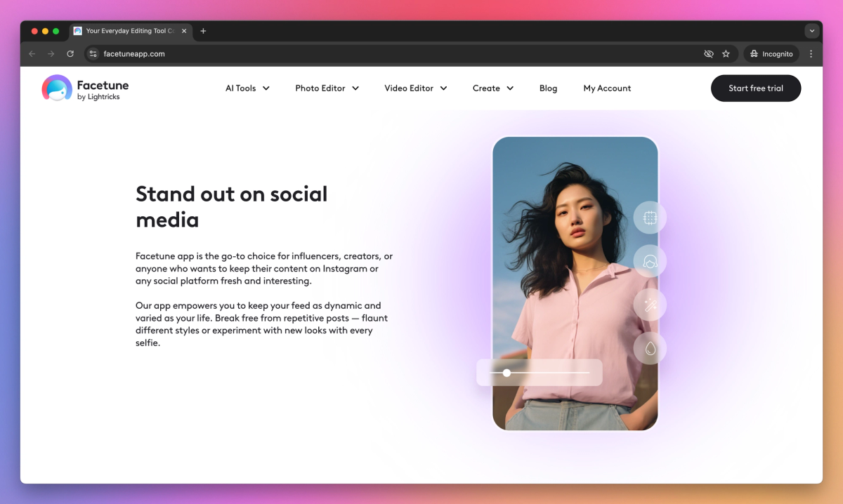Click the magic wand circle icon
Viewport: 843px width, 504px height.
tap(650, 305)
